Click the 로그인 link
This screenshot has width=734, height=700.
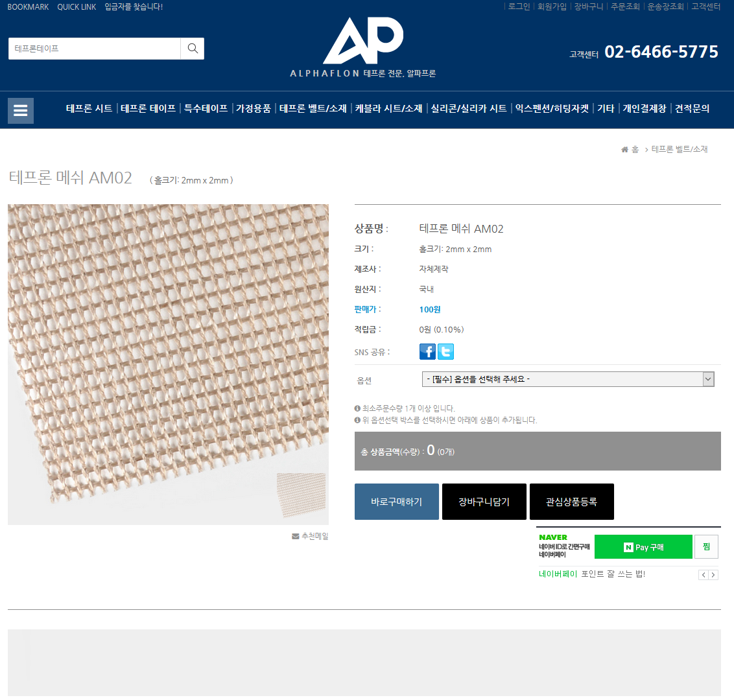[519, 6]
